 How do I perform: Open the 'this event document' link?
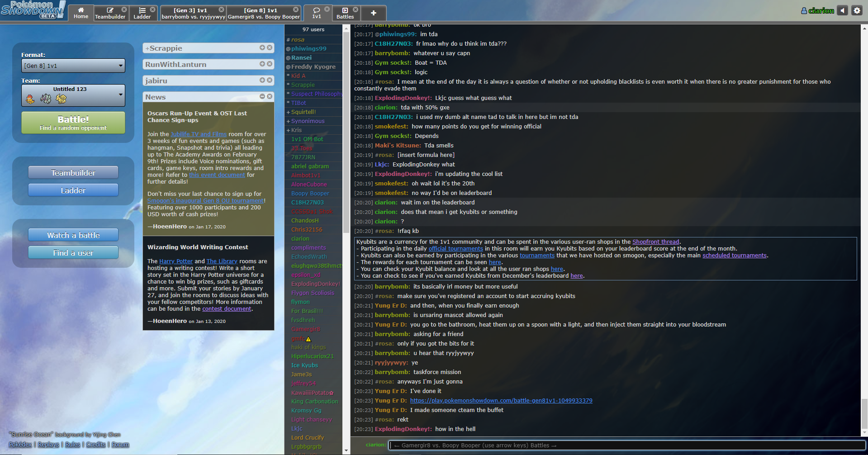coord(217,175)
